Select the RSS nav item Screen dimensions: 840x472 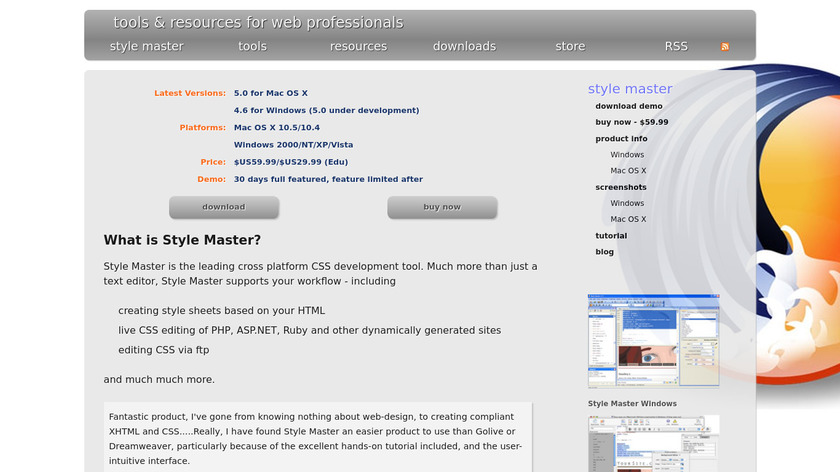pos(676,47)
